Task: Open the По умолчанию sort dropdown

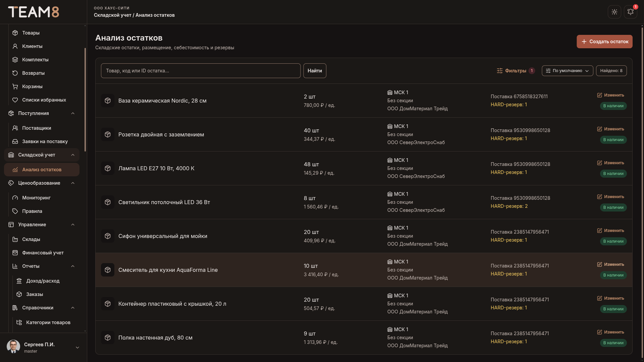Action: [568, 71]
